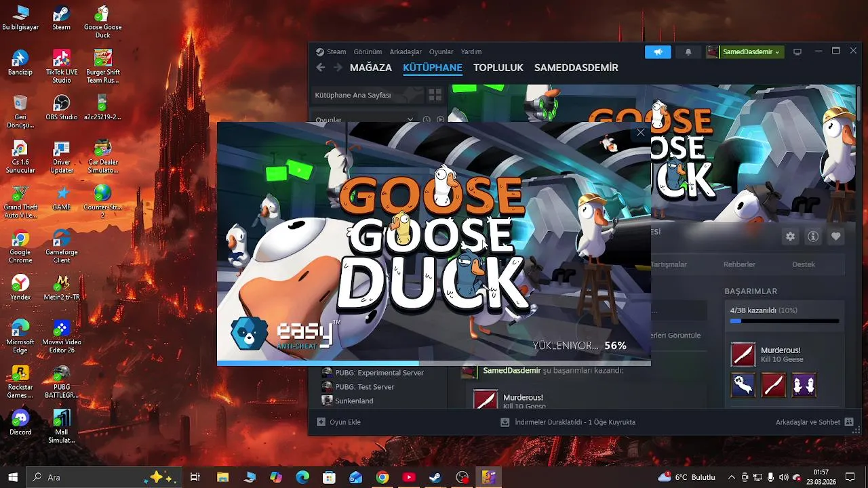Viewport: 868px width, 488px height.
Task: Open the Destek tab
Action: point(804,264)
